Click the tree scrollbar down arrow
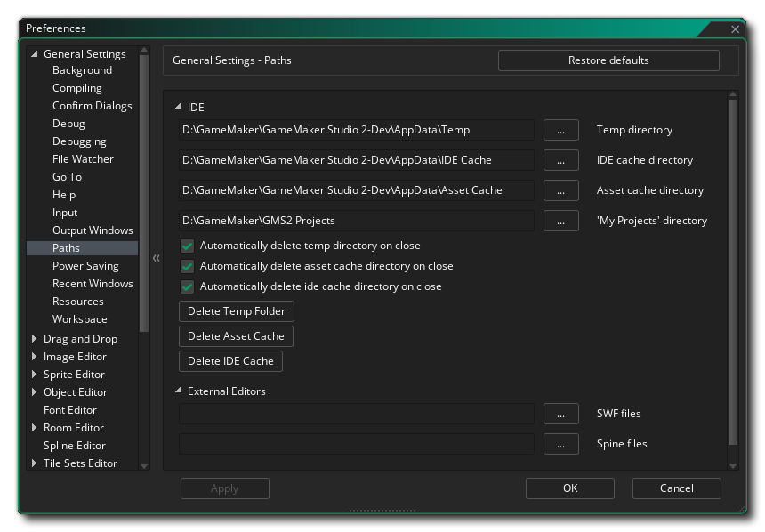765x532 pixels. tap(144, 466)
